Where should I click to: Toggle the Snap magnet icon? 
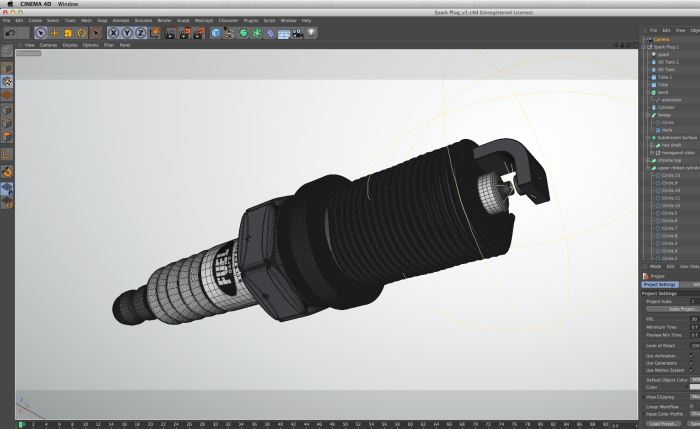click(x=7, y=171)
